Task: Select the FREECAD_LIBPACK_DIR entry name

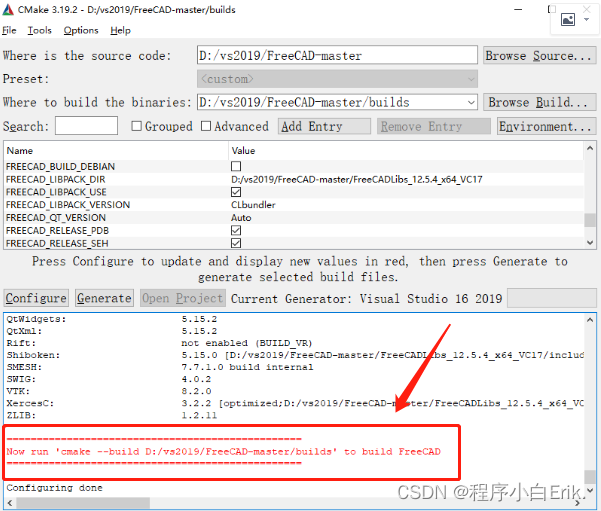Action: pyautogui.click(x=56, y=179)
